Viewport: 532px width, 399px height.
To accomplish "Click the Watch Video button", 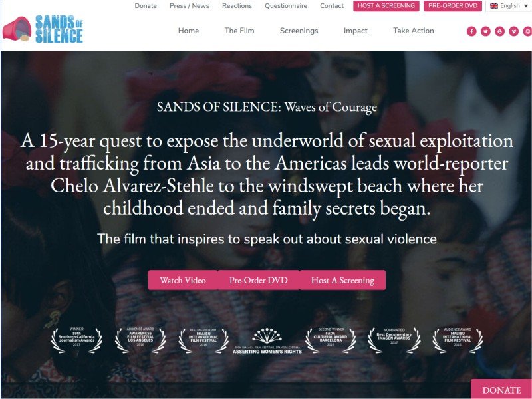I will [x=183, y=280].
